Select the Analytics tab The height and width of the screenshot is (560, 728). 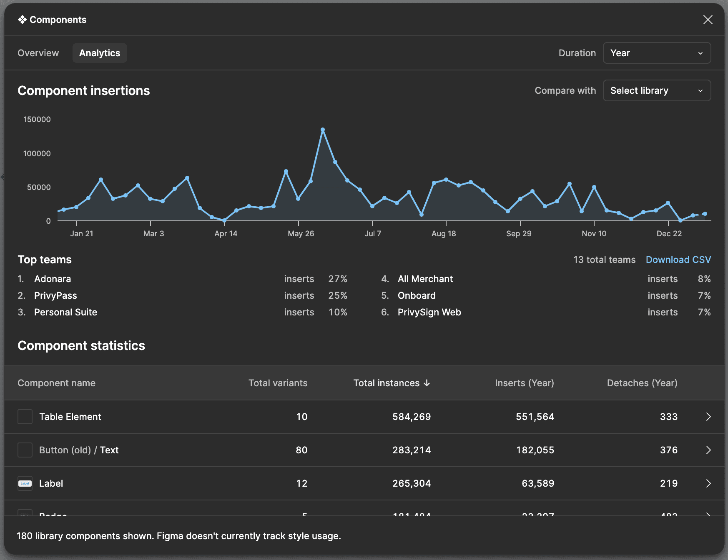tap(100, 53)
